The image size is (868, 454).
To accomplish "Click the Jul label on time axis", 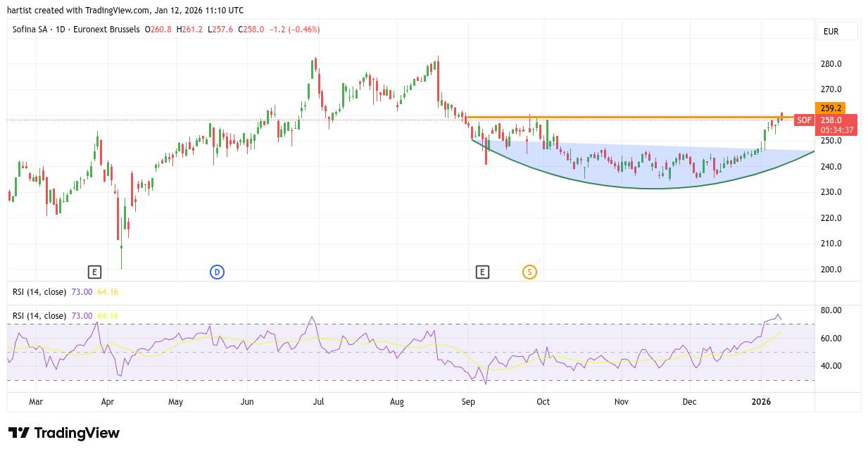I will 318,402.
